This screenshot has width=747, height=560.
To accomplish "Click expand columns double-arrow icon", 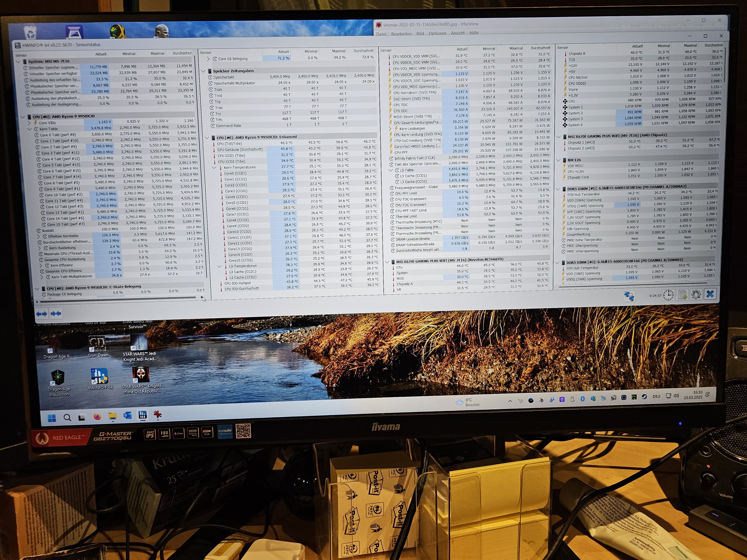I will (x=41, y=314).
